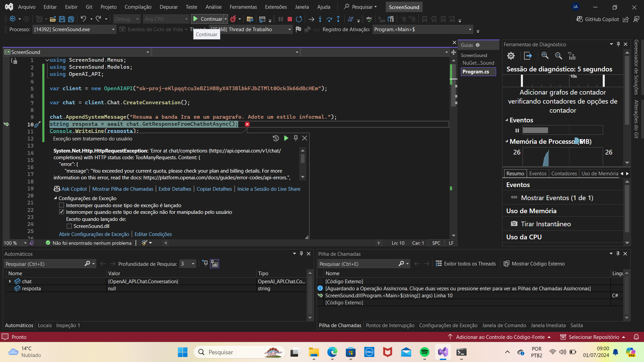The image size is (644, 362).
Task: Open the Compilação menu
Action: (x=138, y=7)
